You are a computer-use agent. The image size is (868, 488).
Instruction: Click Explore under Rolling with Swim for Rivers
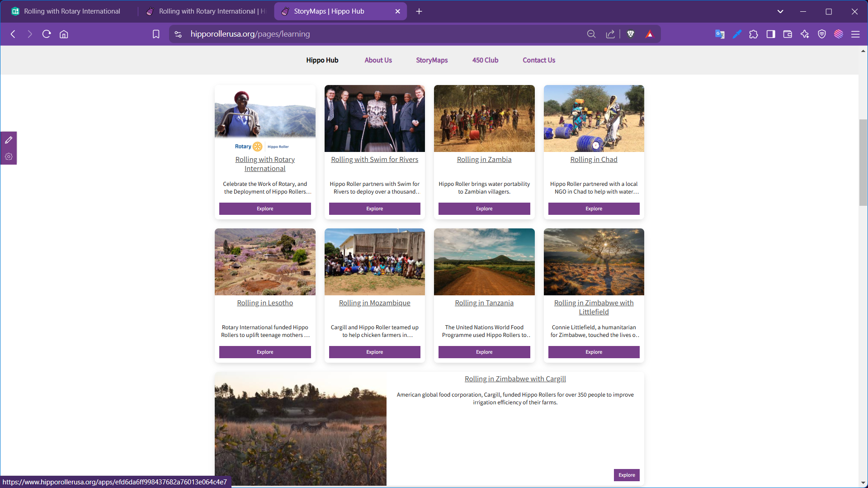374,208
